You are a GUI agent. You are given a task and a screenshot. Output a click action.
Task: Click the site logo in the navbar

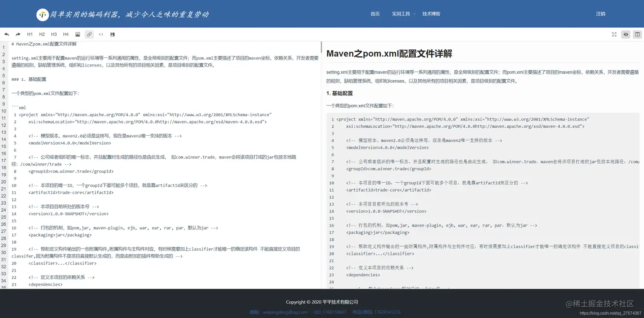point(43,14)
